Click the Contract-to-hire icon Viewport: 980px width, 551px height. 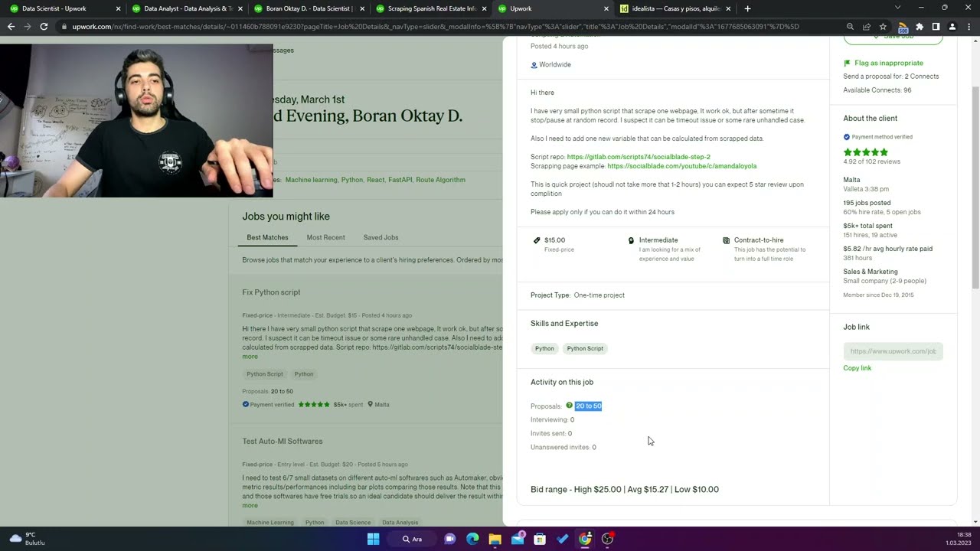(x=726, y=240)
